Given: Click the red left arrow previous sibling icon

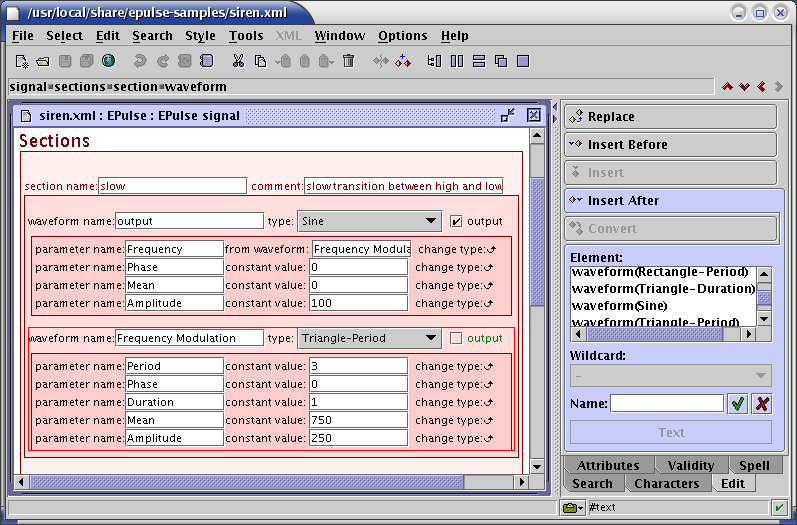Looking at the screenshot, I should 761,87.
